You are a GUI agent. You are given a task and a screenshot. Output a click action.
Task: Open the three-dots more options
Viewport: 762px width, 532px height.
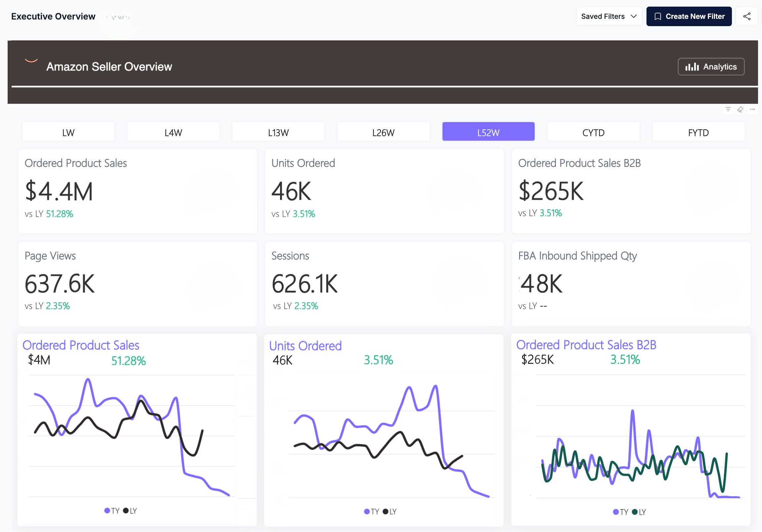coord(752,110)
